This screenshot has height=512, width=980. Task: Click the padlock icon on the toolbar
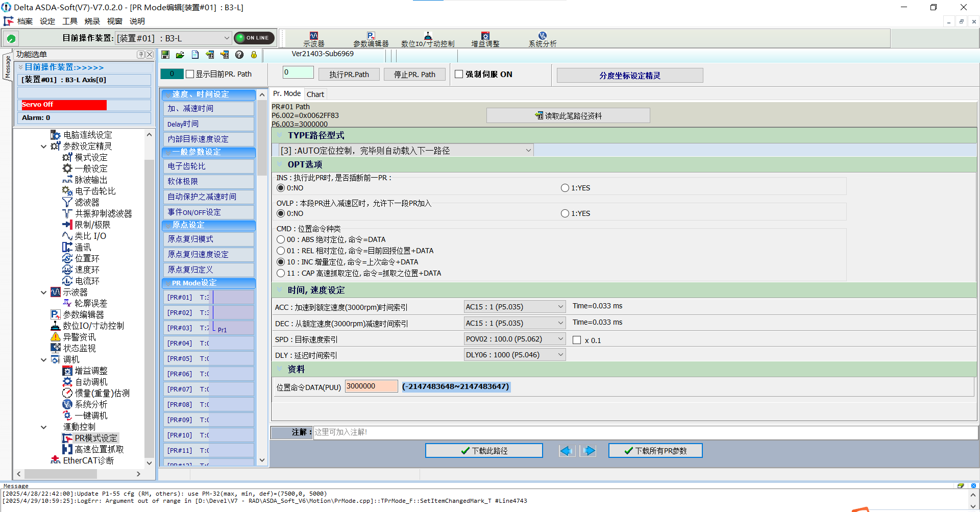tap(254, 55)
